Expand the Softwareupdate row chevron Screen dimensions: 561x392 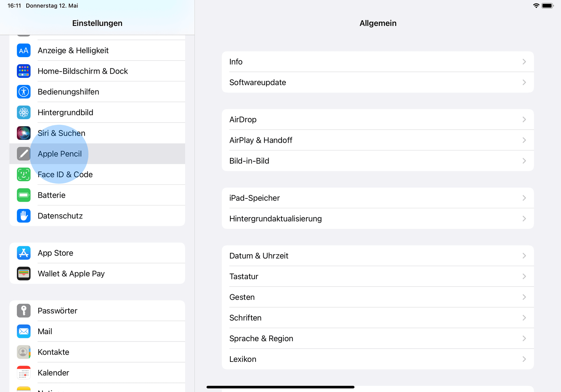524,82
